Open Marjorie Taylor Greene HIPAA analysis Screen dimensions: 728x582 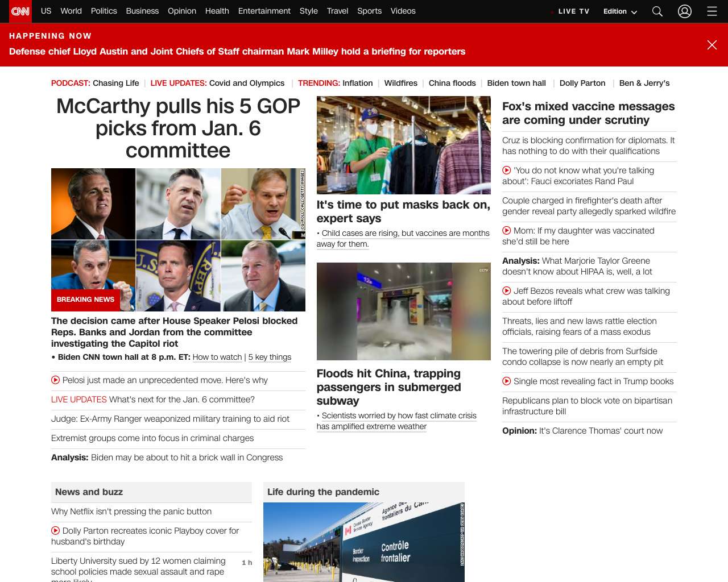577,266
